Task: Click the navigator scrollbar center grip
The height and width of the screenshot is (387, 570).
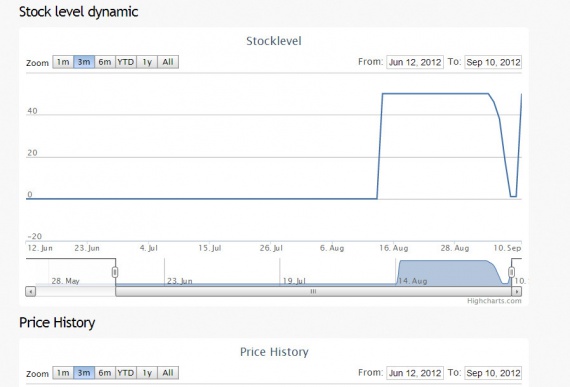Action: [313, 291]
